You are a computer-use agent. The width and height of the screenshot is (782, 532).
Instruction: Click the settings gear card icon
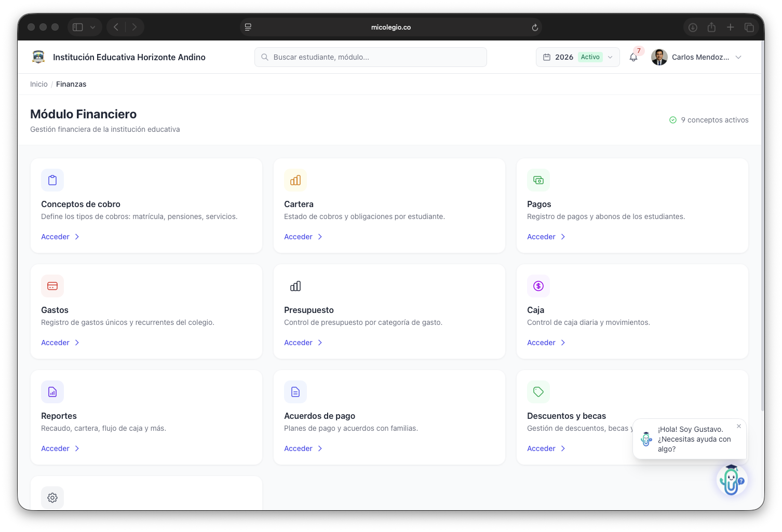point(52,498)
